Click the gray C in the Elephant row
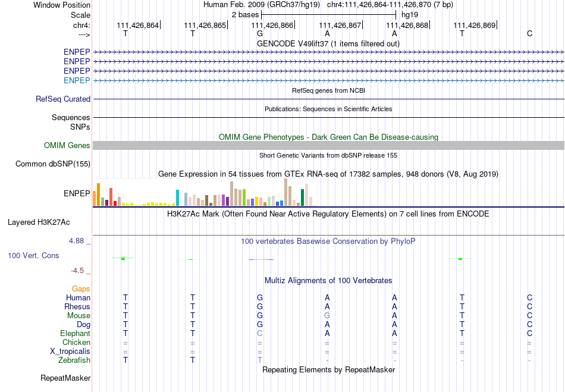The width and height of the screenshot is (565, 392). 260,333
